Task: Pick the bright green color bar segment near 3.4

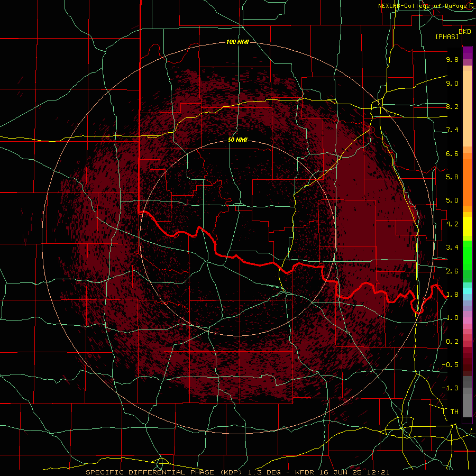Action: click(x=467, y=255)
